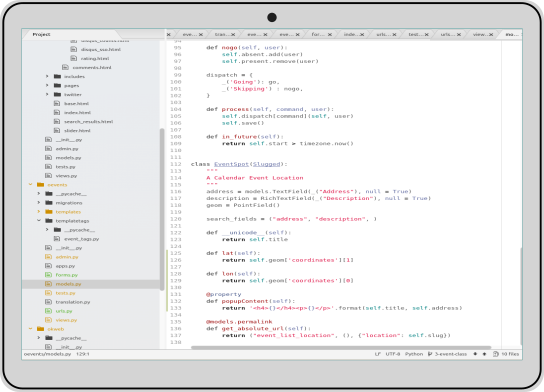Click the git branch icon beside 3-event-class

(x=430, y=354)
